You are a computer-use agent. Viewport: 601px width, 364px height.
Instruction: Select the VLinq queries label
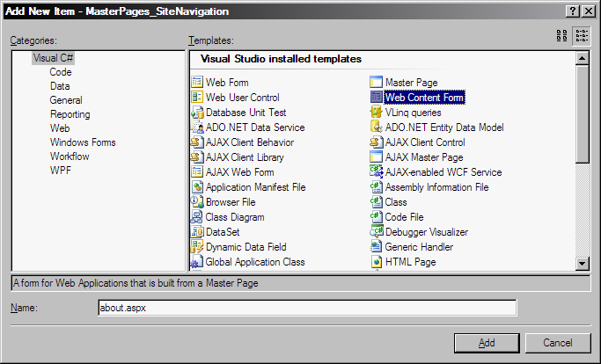(x=414, y=113)
